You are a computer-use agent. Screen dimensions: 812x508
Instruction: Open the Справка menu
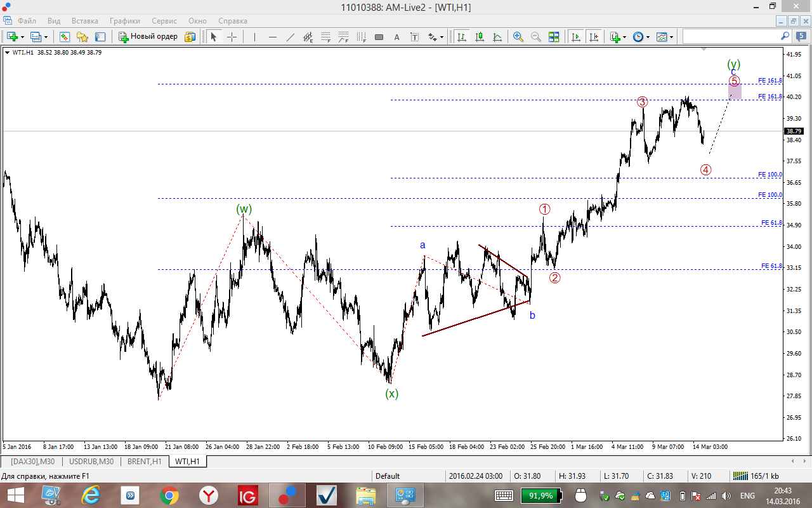[232, 21]
